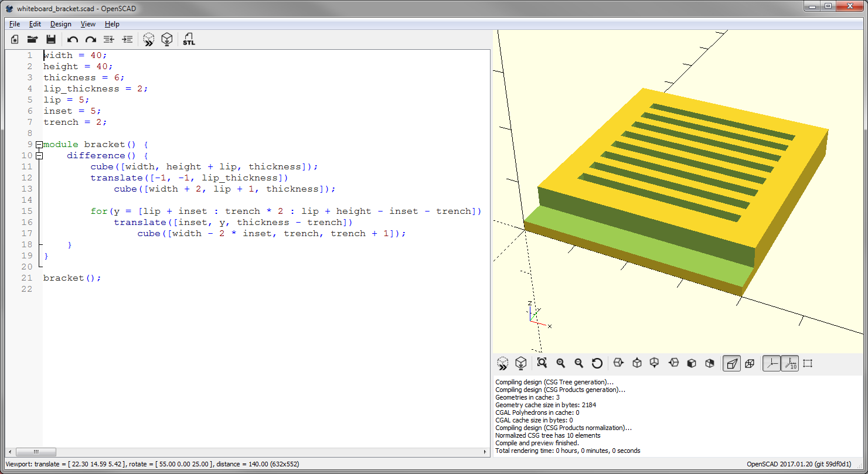
Task: Zoom in using the viewport magnifier plus icon
Action: point(560,363)
